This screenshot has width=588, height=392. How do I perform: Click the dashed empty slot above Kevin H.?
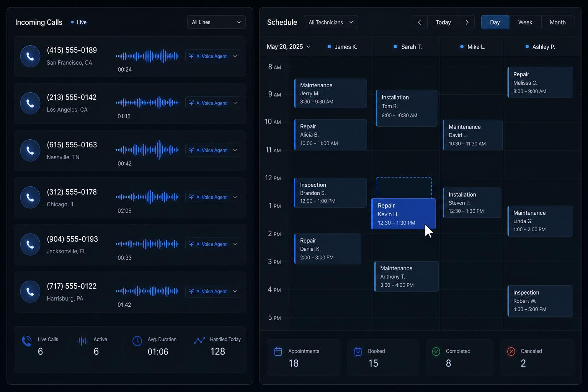coord(404,187)
